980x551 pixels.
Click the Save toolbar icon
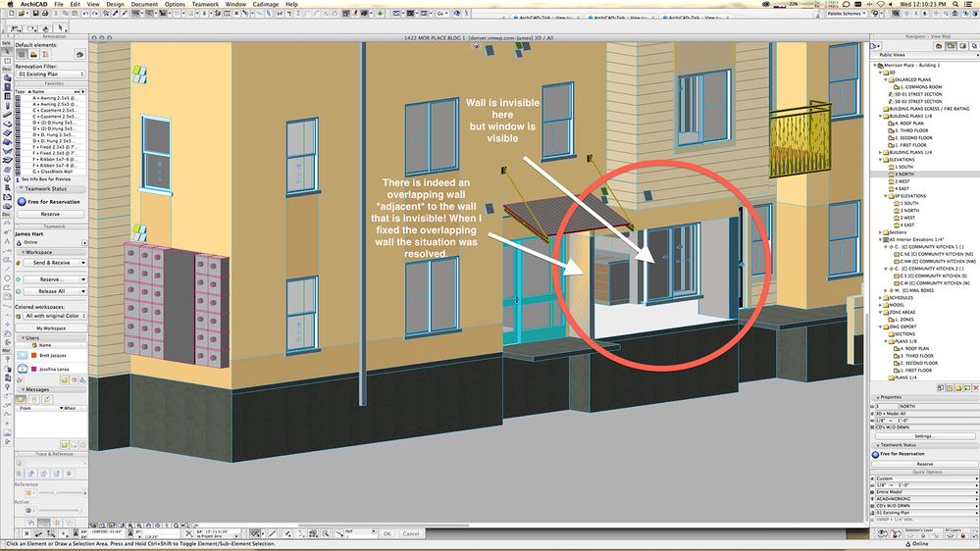coord(36,13)
